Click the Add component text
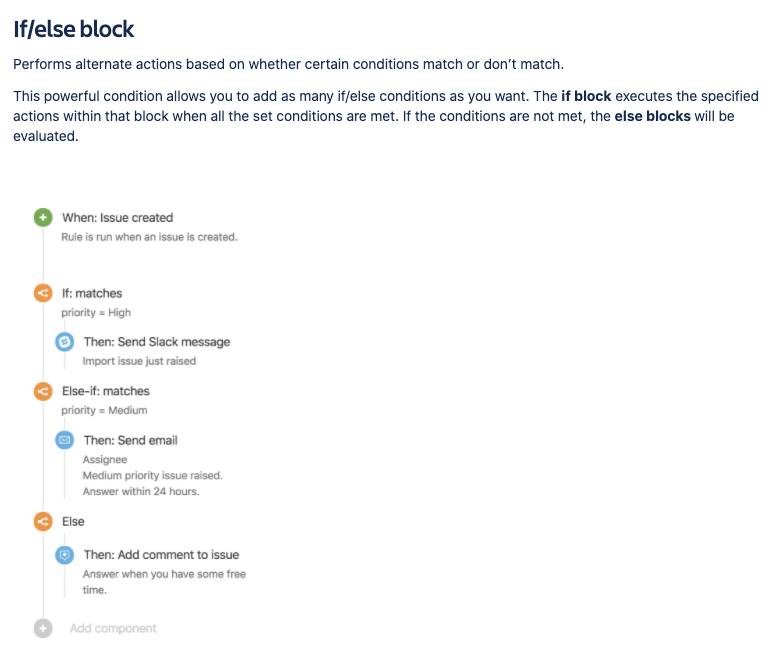 (x=113, y=629)
